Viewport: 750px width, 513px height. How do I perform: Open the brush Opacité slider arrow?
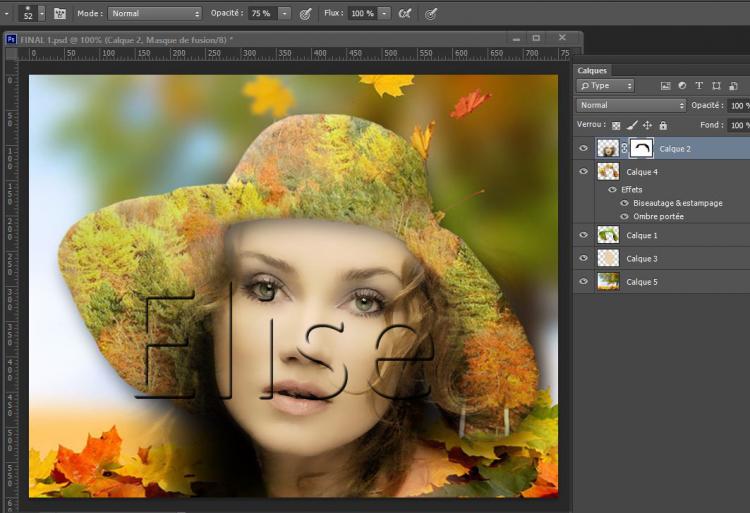(x=284, y=13)
